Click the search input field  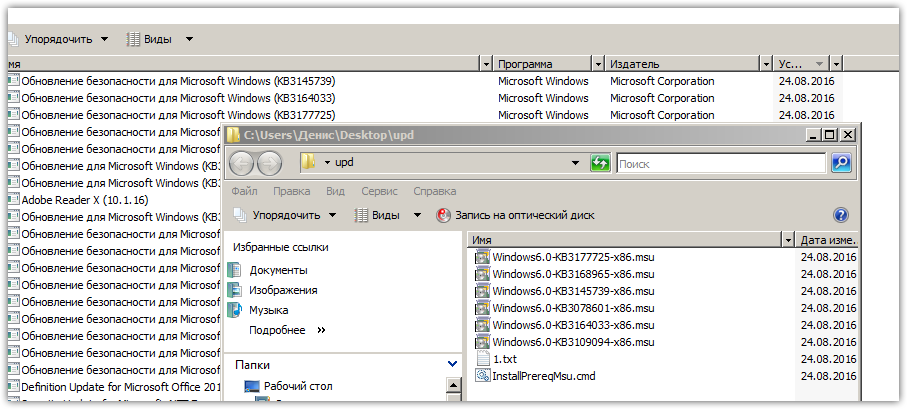pyautogui.click(x=721, y=163)
